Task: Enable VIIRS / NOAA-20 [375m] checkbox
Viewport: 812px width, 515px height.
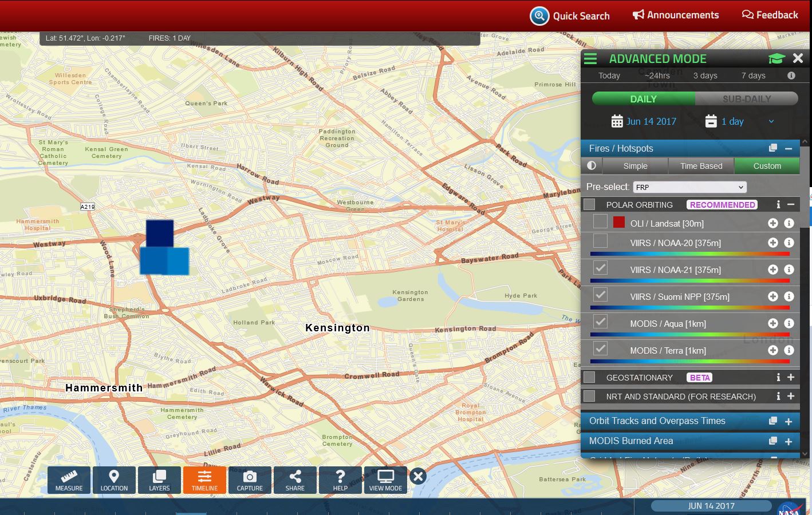Action: (x=600, y=241)
